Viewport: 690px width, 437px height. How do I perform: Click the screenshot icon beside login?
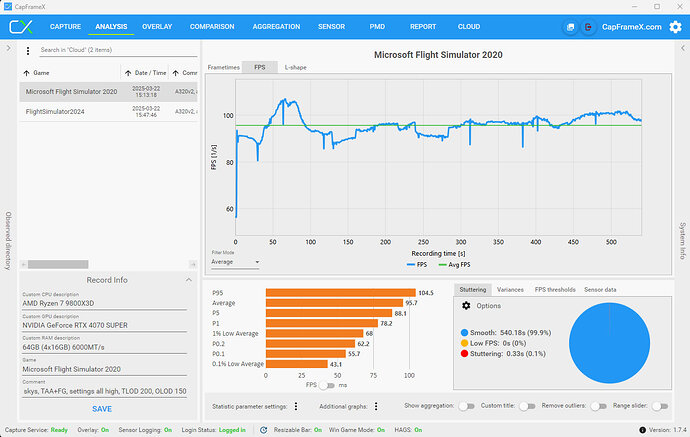pyautogui.click(x=570, y=27)
